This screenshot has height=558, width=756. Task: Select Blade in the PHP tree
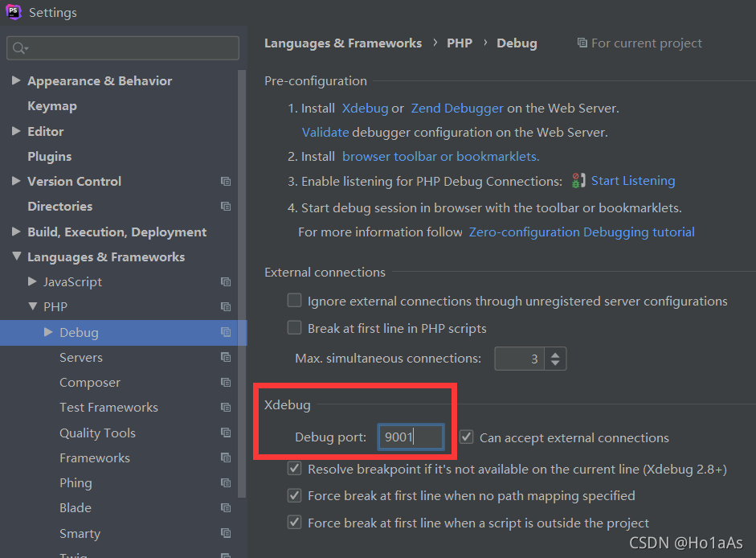(x=76, y=508)
